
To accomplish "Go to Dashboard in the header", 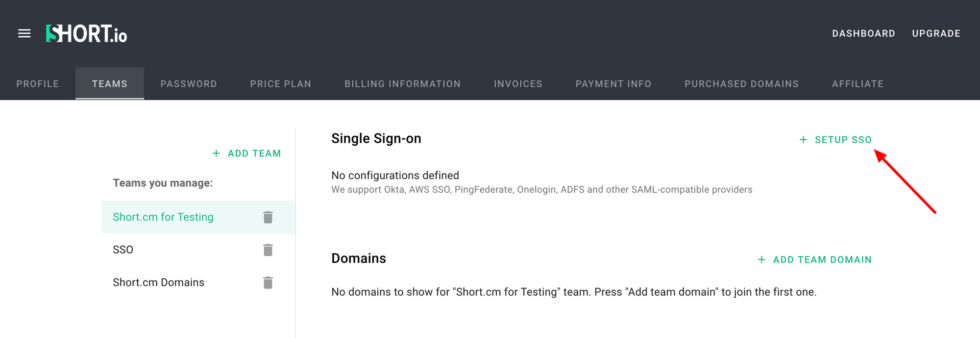I will coord(863,33).
